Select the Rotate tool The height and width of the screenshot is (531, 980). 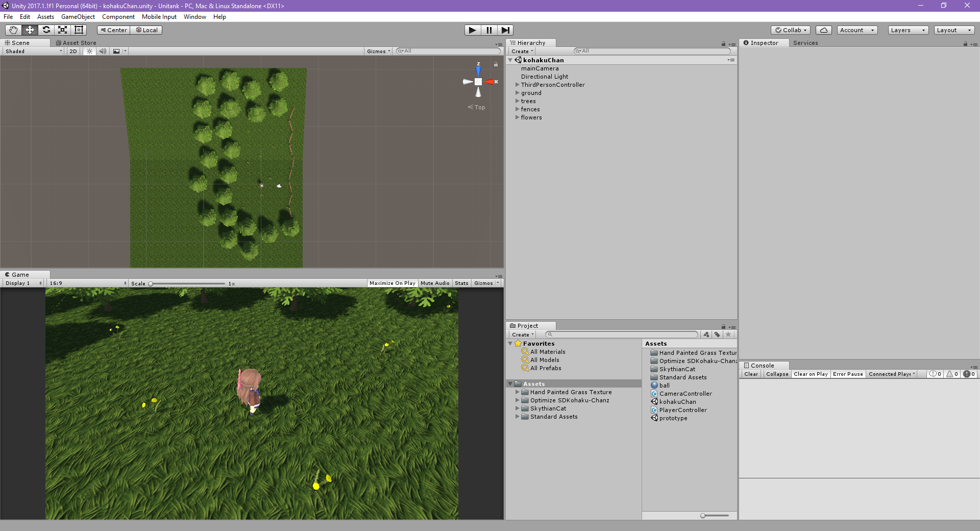coord(46,30)
